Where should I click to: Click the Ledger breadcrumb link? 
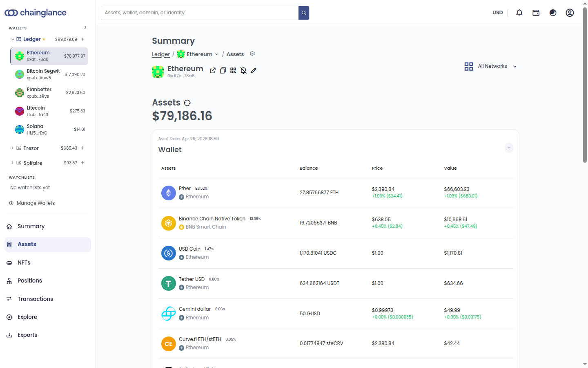161,54
